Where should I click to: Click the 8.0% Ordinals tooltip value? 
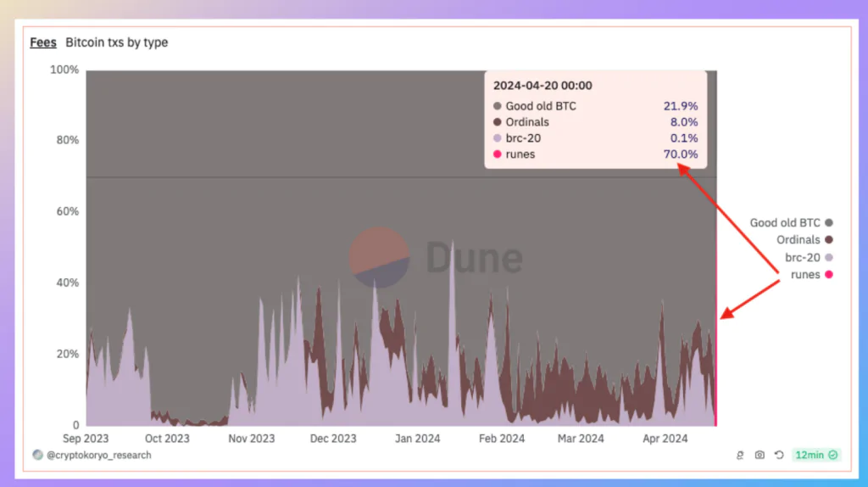click(684, 122)
